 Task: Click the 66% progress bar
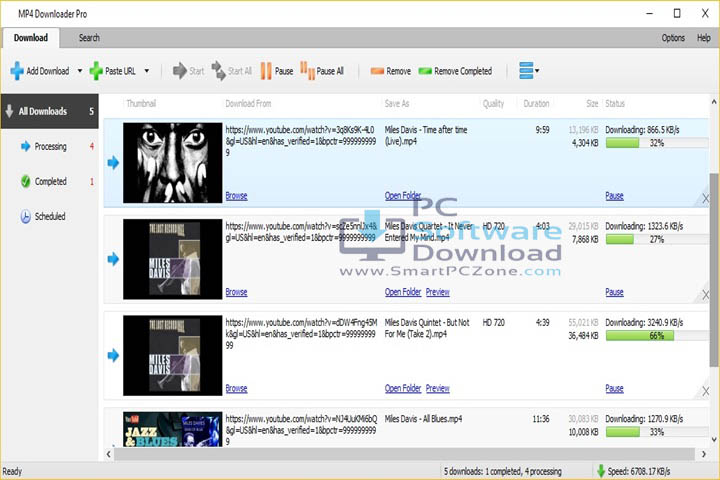[x=657, y=336]
